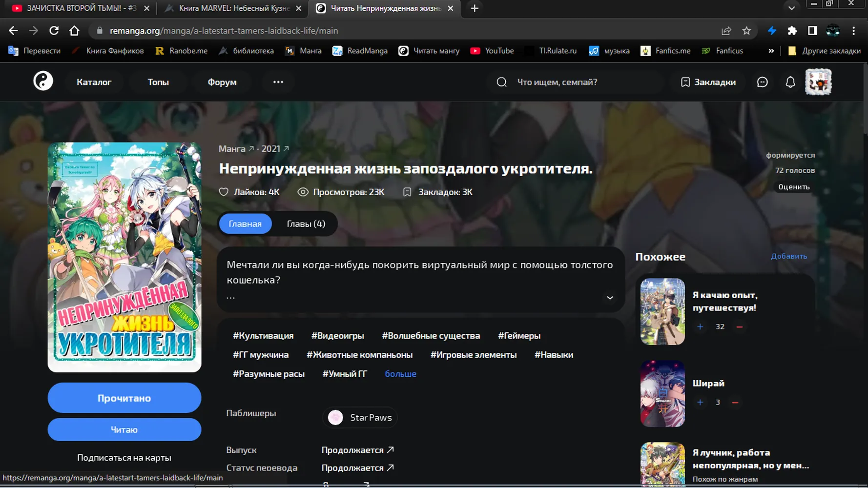Open Chrome three-dot menu
The height and width of the screenshot is (488, 868).
853,30
